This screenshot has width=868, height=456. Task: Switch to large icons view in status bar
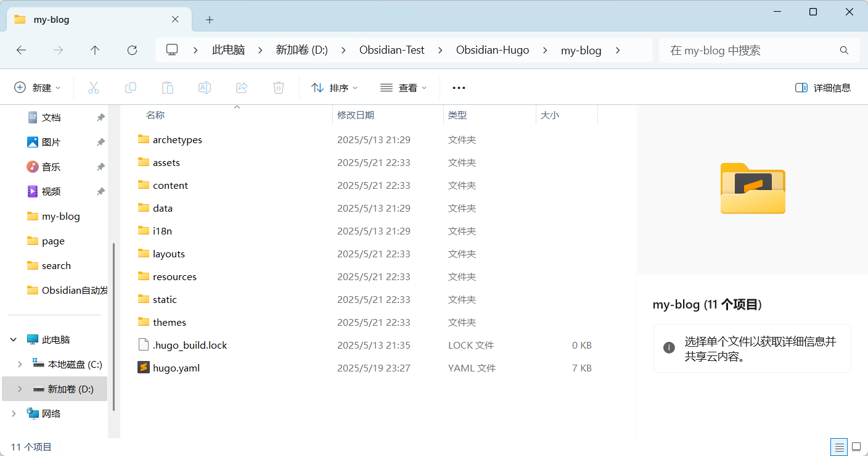click(x=856, y=446)
